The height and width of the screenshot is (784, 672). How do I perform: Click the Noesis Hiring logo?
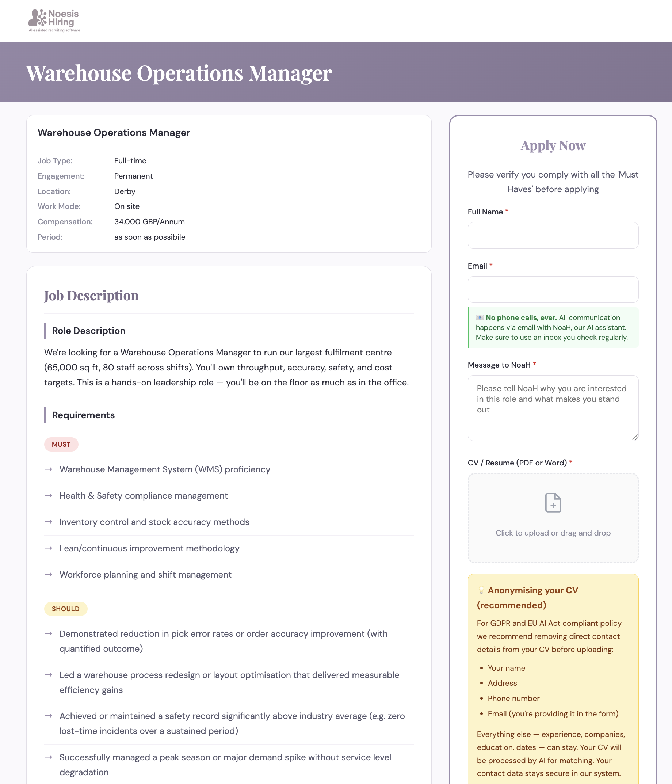click(54, 20)
